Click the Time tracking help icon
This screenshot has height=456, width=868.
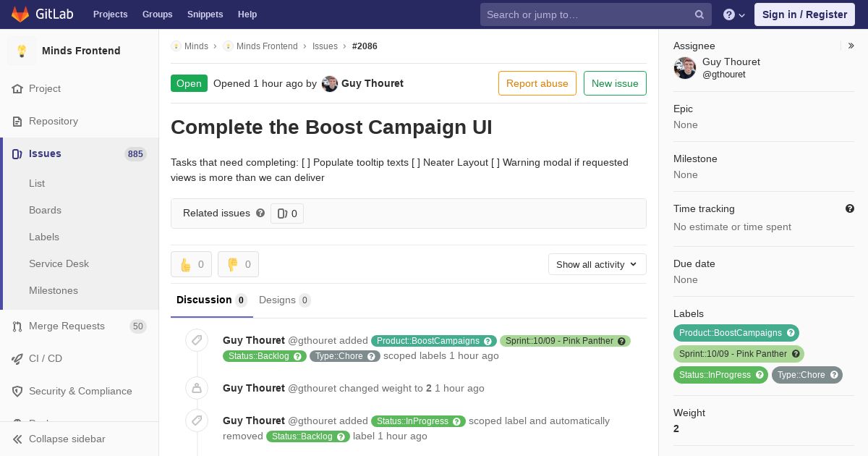click(850, 208)
